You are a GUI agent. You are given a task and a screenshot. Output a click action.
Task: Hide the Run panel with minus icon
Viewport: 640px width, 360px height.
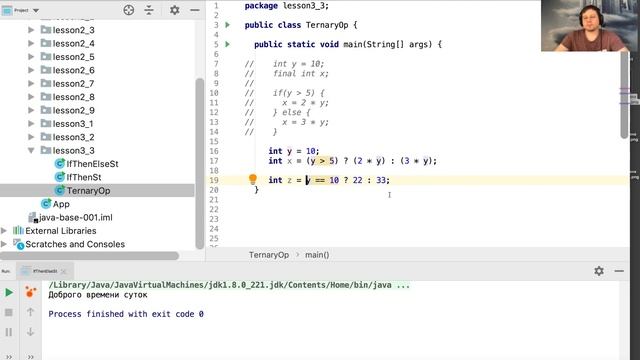(x=619, y=271)
